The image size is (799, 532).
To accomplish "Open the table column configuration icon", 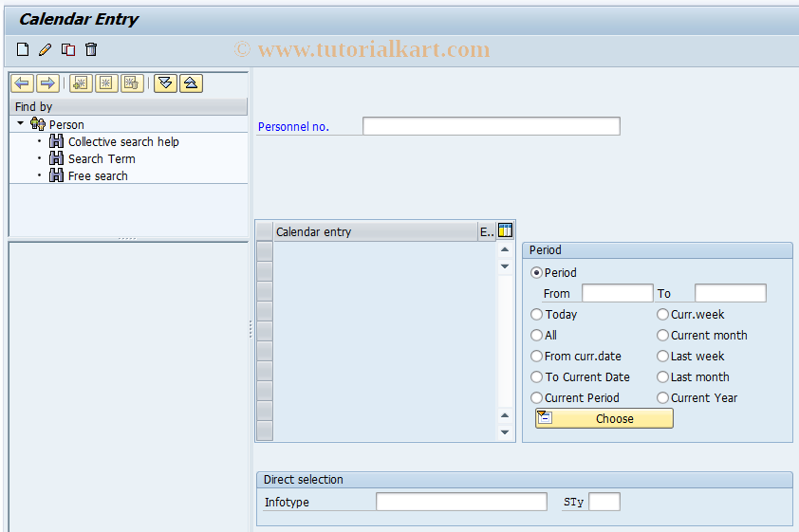I will (x=505, y=230).
